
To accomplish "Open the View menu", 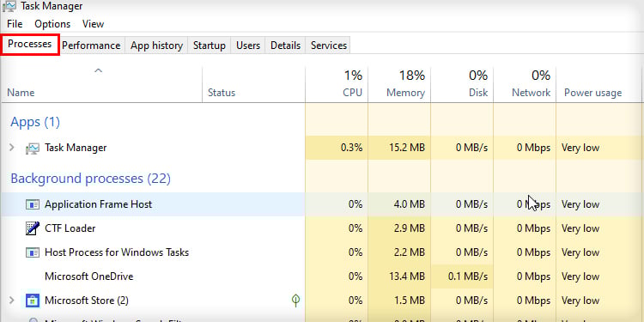I will (x=93, y=24).
